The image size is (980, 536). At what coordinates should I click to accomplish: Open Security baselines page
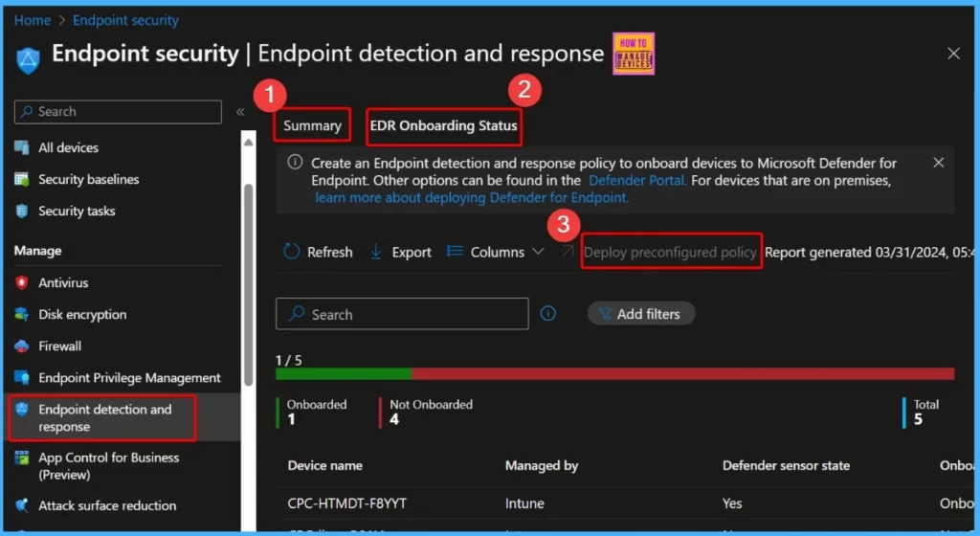click(89, 179)
